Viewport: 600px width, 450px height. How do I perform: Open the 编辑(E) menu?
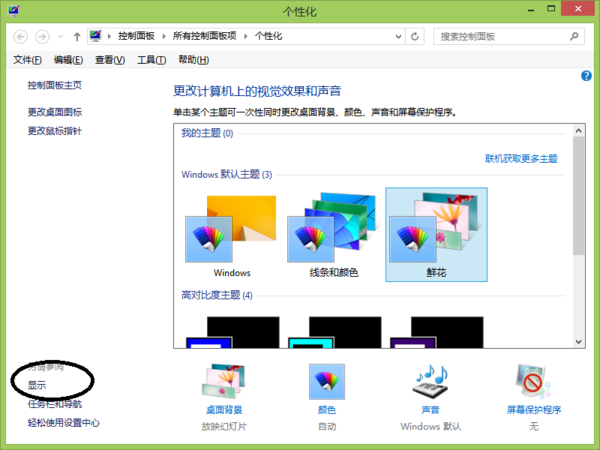[x=68, y=60]
